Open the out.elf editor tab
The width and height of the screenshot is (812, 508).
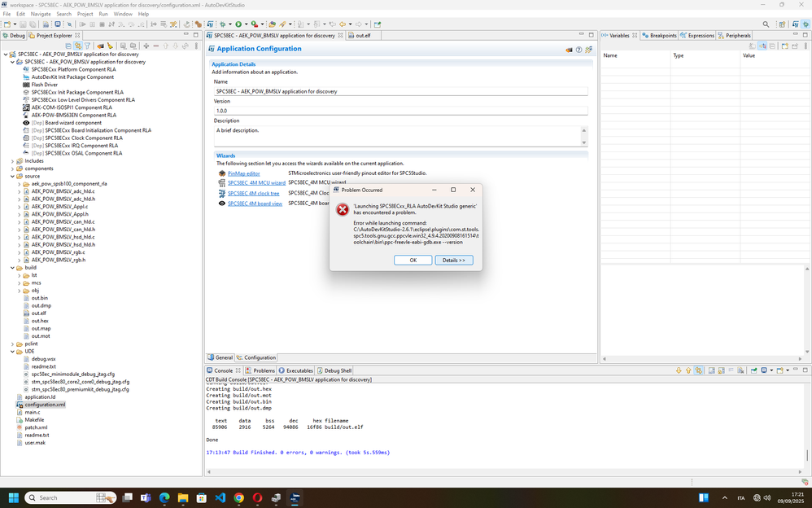363,35
